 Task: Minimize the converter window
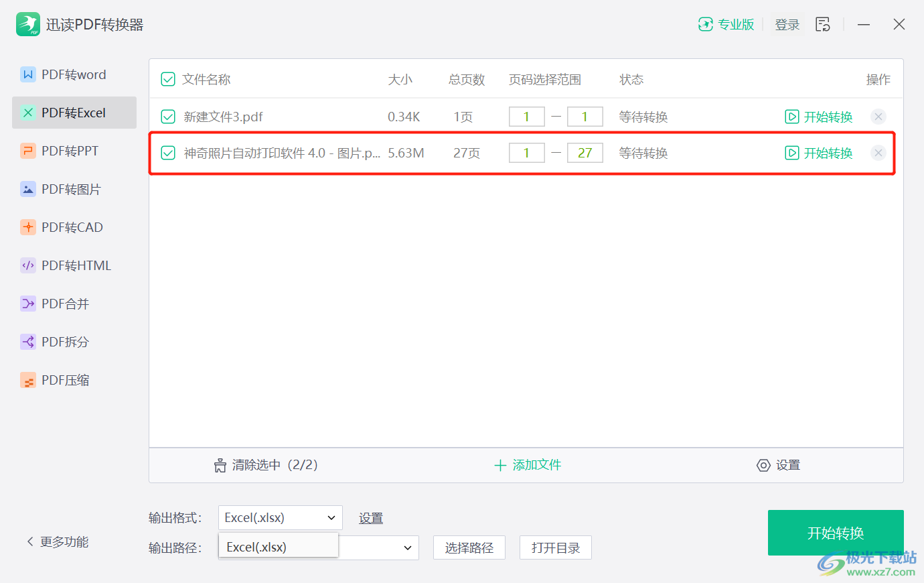[864, 24]
